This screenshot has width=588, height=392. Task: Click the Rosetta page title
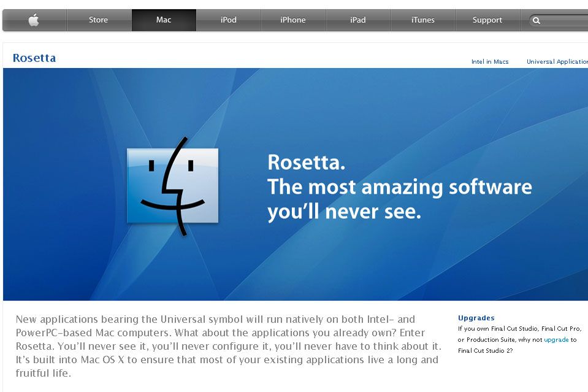click(34, 58)
